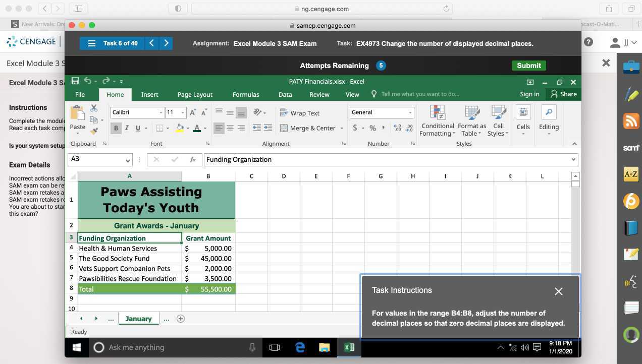Select cell B4 containing 5,000.00
The image size is (642, 364).
coord(208,248)
